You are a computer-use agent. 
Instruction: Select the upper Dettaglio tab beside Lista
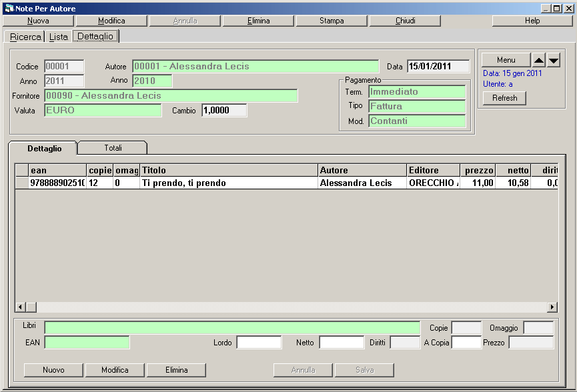click(x=95, y=37)
